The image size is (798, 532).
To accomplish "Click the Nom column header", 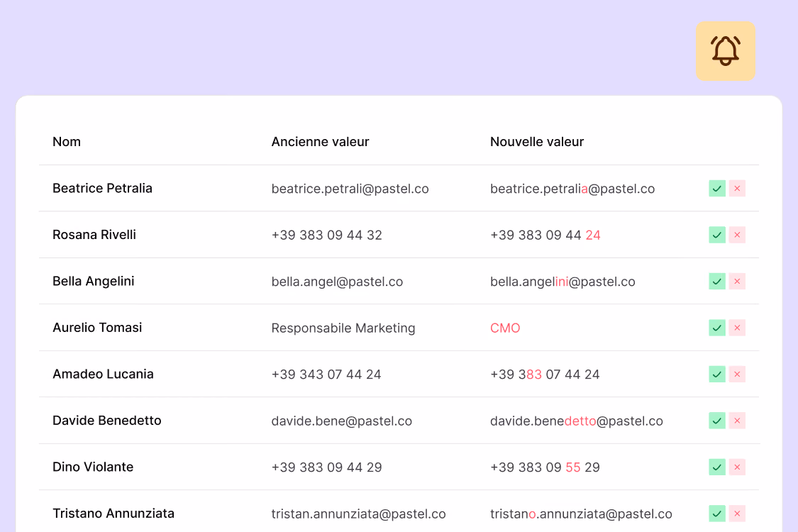I will coord(67,142).
